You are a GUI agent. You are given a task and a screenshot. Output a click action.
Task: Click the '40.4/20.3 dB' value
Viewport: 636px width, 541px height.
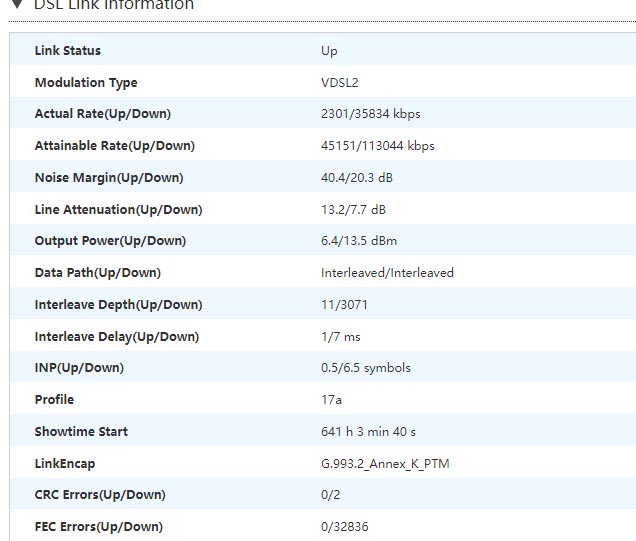[x=357, y=178]
